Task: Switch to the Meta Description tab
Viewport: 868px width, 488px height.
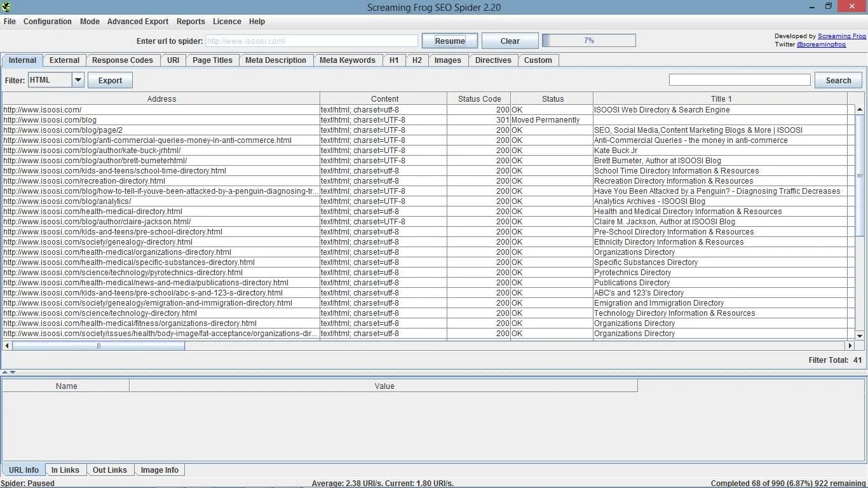Action: click(276, 60)
